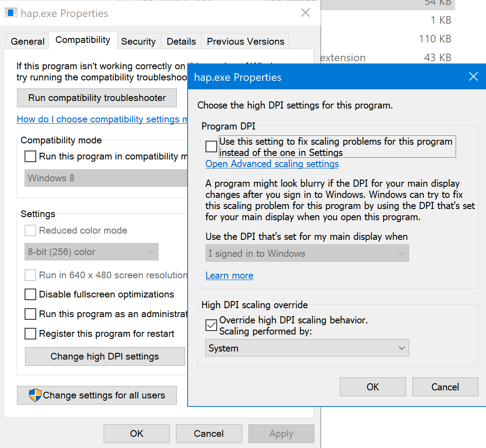Click the Learn more link
Viewport: 486px width, 448px height.
(x=229, y=276)
